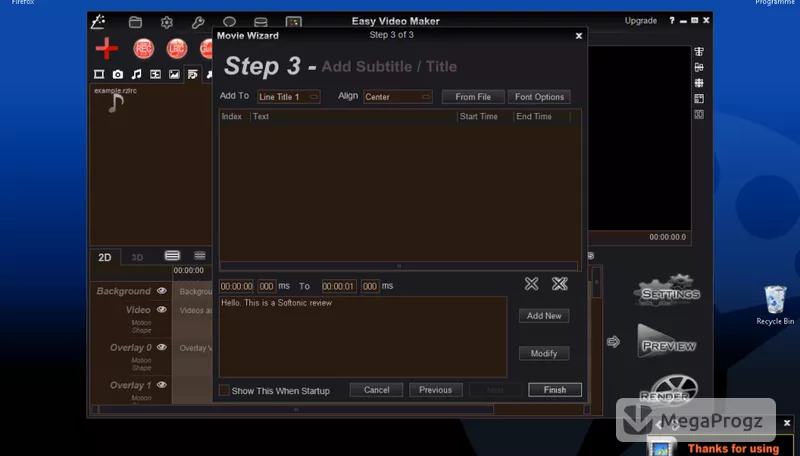Screen dimensions: 800x456
Task: Click the start time 00:00:00 field
Action: click(237, 286)
